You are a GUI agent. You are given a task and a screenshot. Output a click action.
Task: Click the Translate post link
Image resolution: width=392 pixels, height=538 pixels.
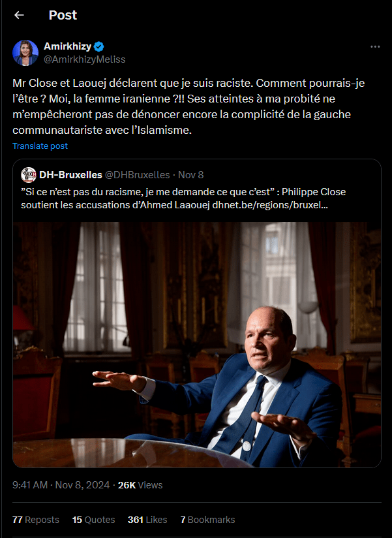(40, 146)
